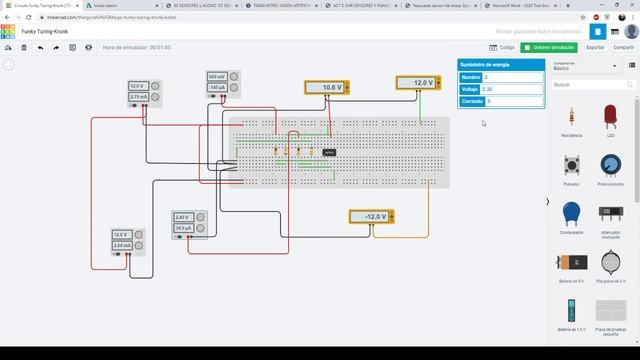Open a new browser tab

568,6
